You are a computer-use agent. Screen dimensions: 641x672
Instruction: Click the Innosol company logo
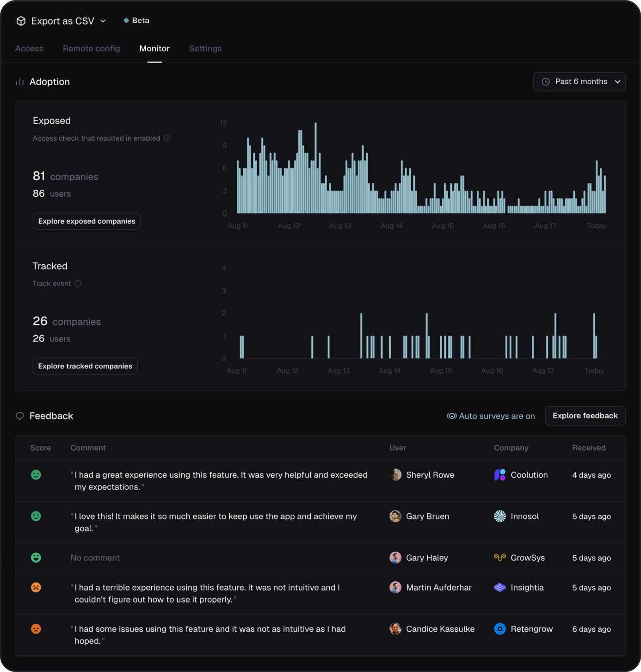pyautogui.click(x=500, y=516)
